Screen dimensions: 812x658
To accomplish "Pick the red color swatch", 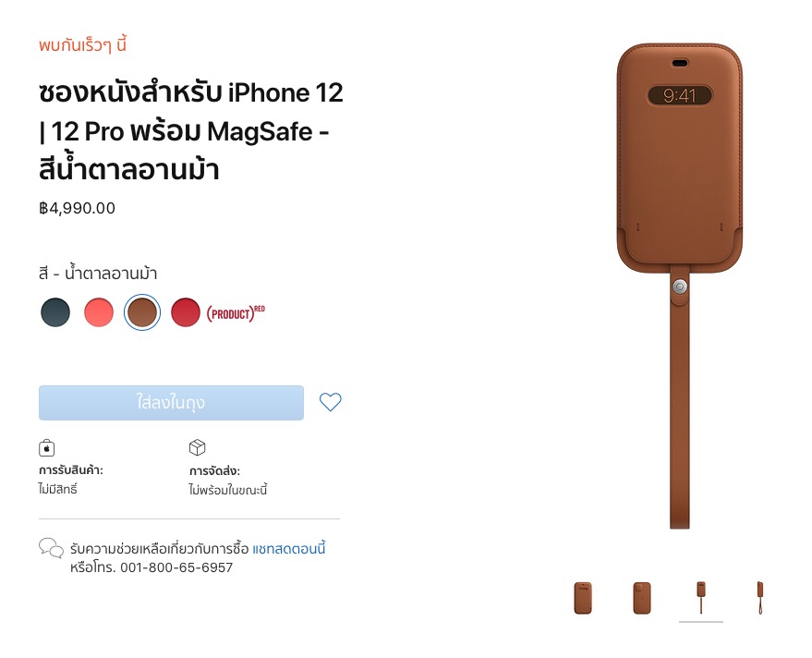I will [186, 312].
